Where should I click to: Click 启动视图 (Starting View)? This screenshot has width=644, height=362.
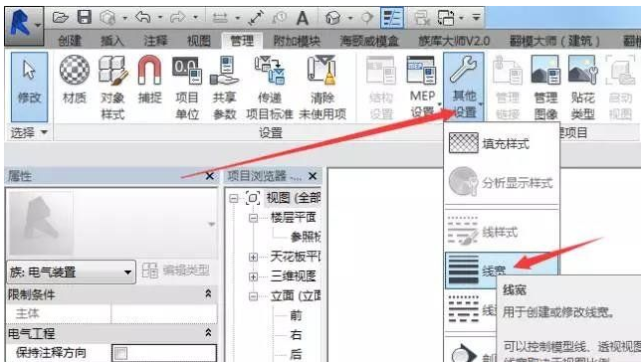tap(620, 88)
